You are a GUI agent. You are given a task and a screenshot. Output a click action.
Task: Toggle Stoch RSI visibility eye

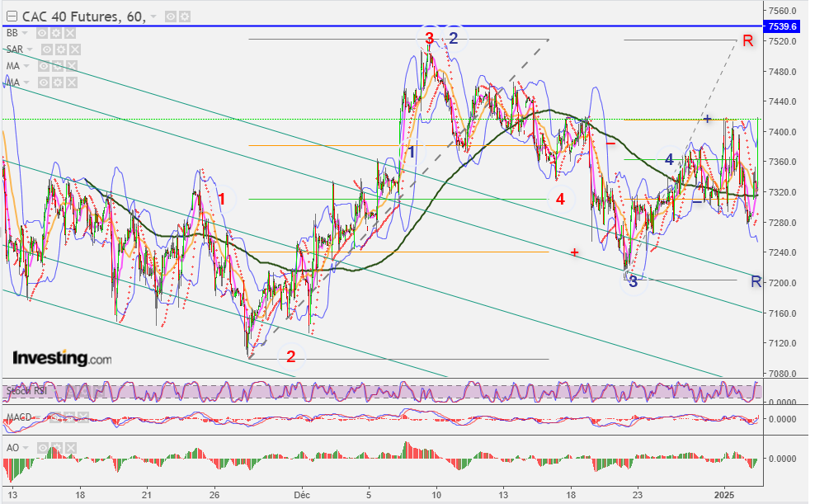point(73,391)
